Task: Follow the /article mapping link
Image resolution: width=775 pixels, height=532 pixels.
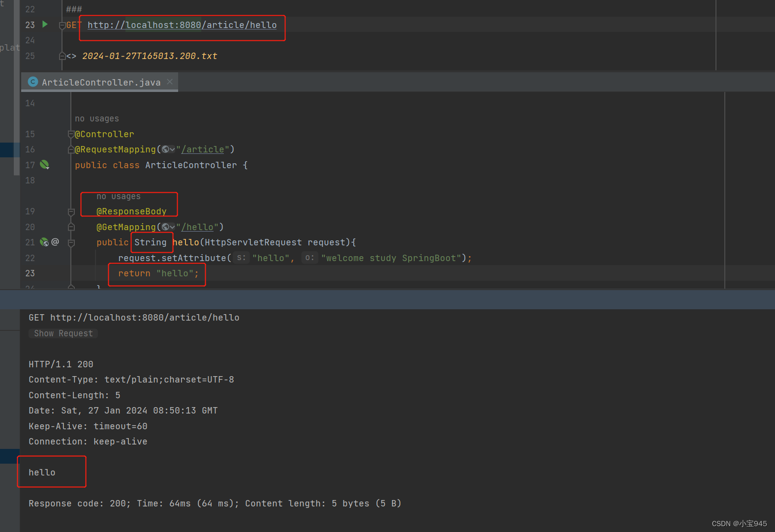Action: point(203,149)
